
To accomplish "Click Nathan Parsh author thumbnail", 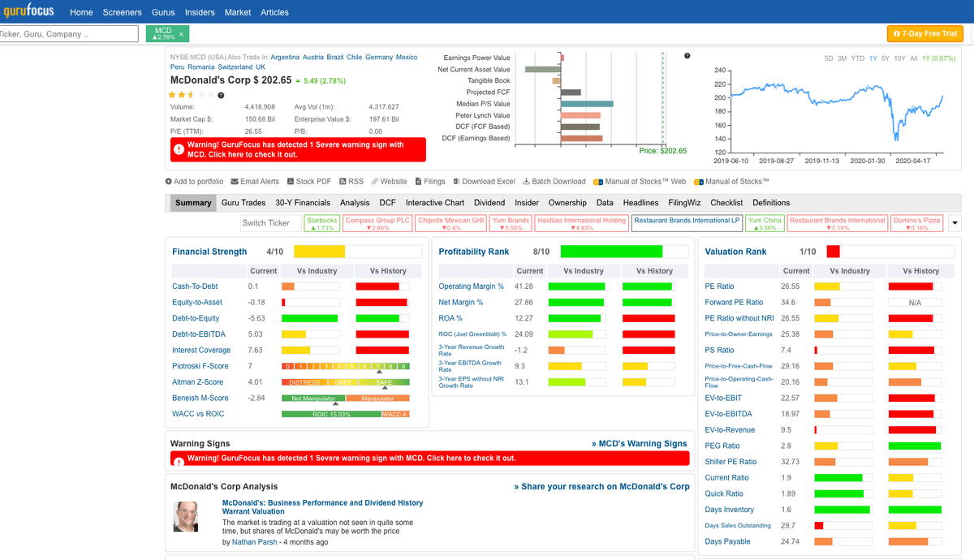I will click(186, 517).
